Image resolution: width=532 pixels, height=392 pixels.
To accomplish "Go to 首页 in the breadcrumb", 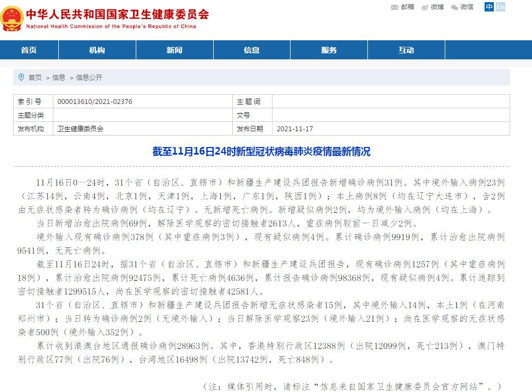I will pos(35,78).
